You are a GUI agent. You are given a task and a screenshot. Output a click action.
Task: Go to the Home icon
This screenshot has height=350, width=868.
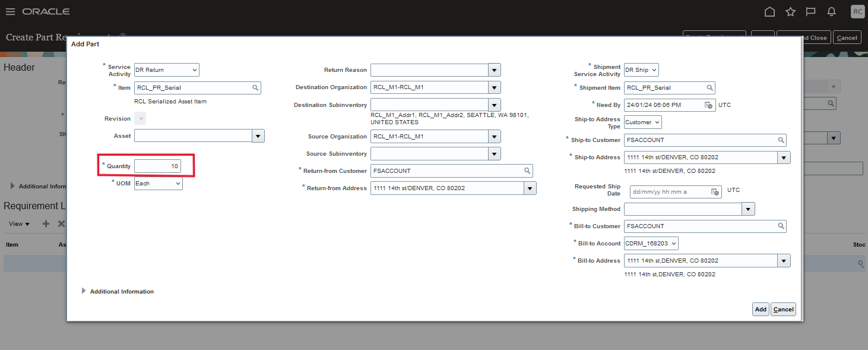769,11
